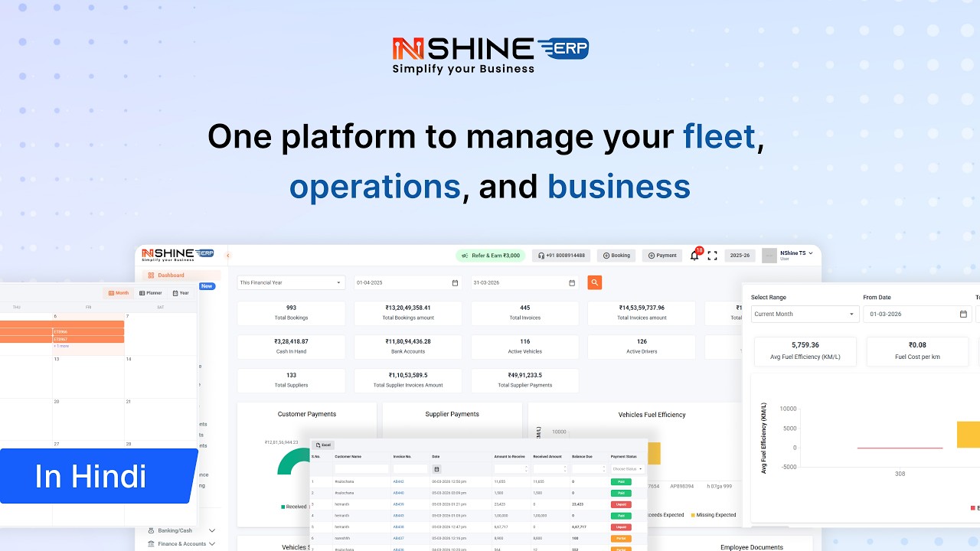Click the '+ 1 more' calendar link
Screen dimensions: 980x551
click(60, 346)
